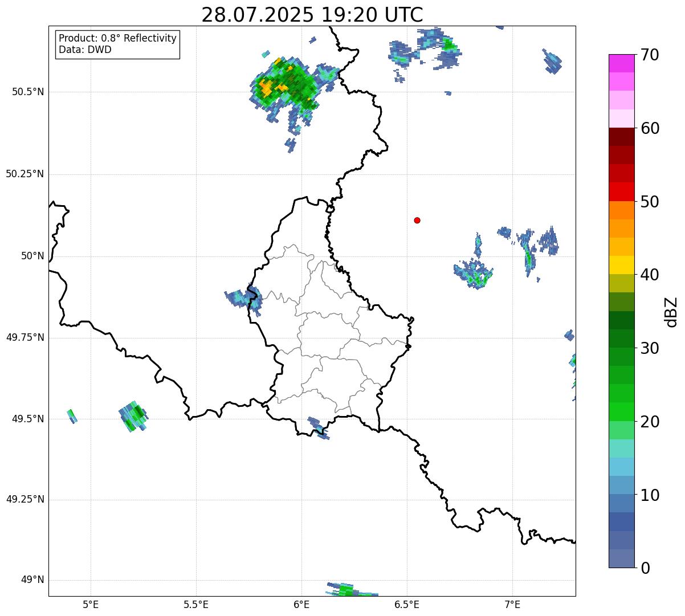The image size is (685, 616).
Task: Click the 49.25°N latitude label
Action: [x=25, y=500]
